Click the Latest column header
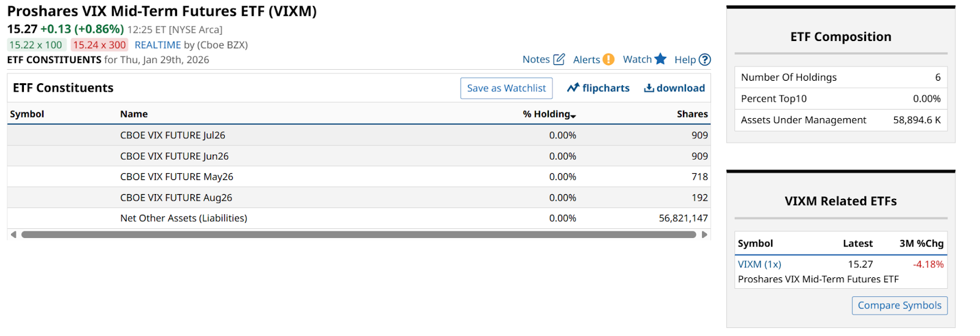 click(x=858, y=244)
